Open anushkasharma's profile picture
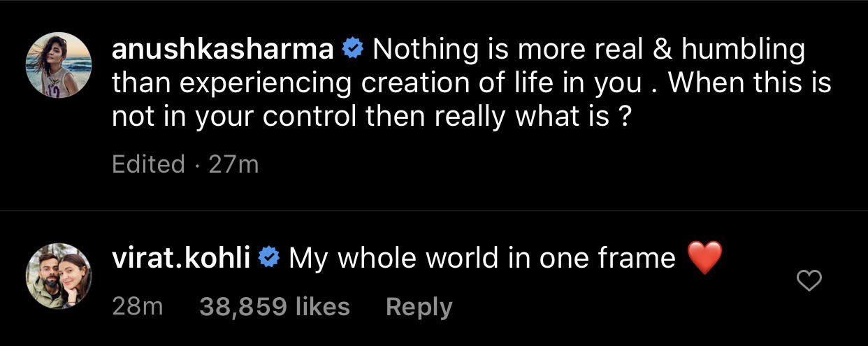The width and height of the screenshot is (868, 346). point(59,64)
